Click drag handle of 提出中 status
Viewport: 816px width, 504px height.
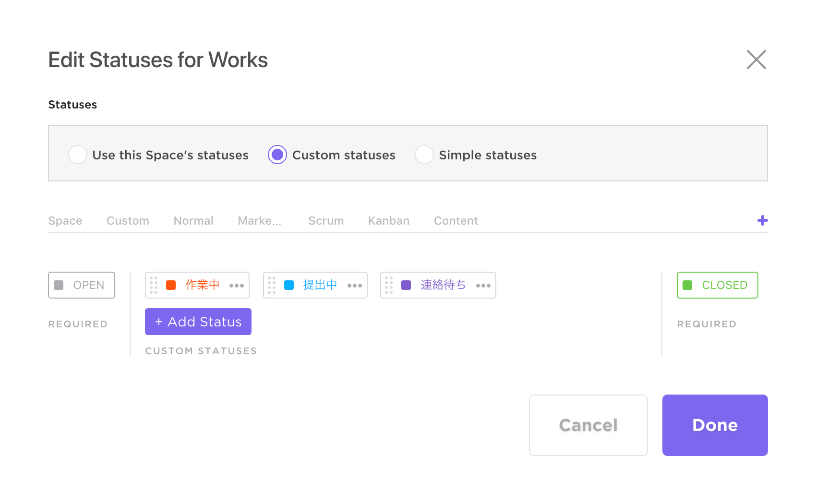pos(272,285)
